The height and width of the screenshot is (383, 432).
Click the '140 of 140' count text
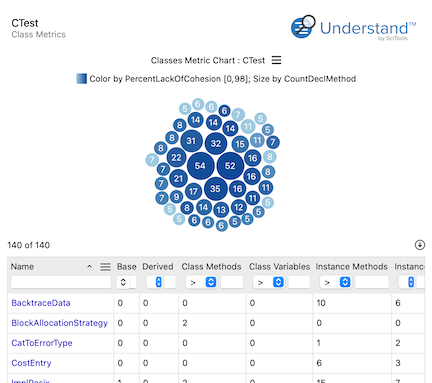click(29, 245)
